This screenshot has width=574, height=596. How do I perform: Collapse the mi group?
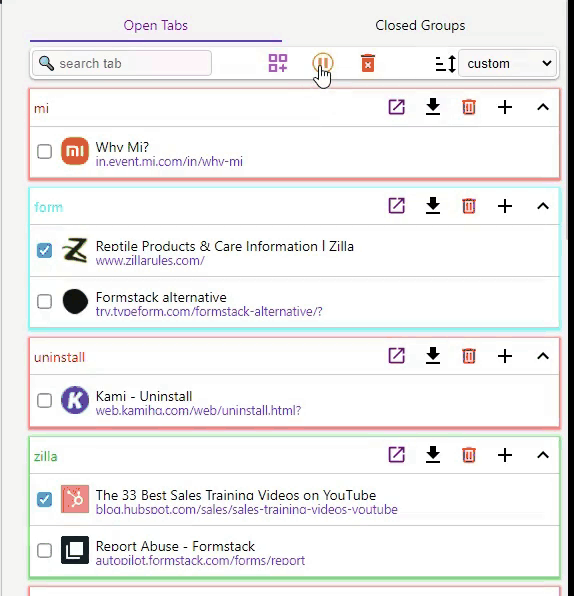coord(543,107)
